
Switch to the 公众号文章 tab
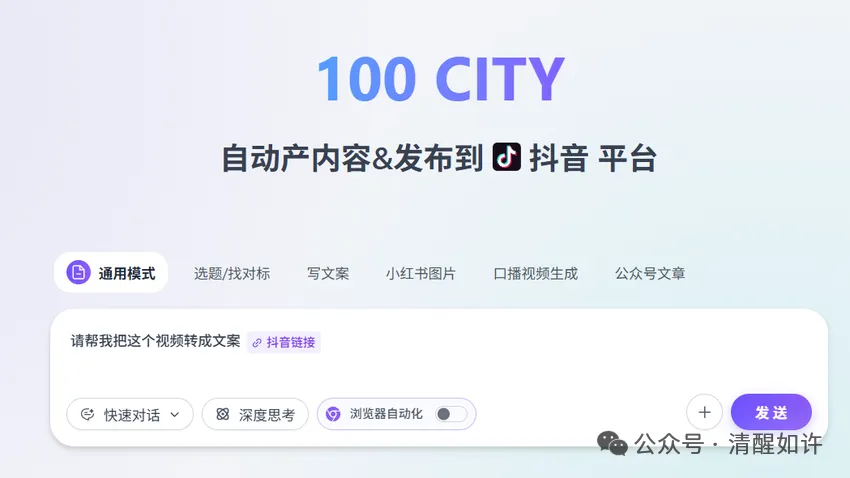pyautogui.click(x=650, y=274)
